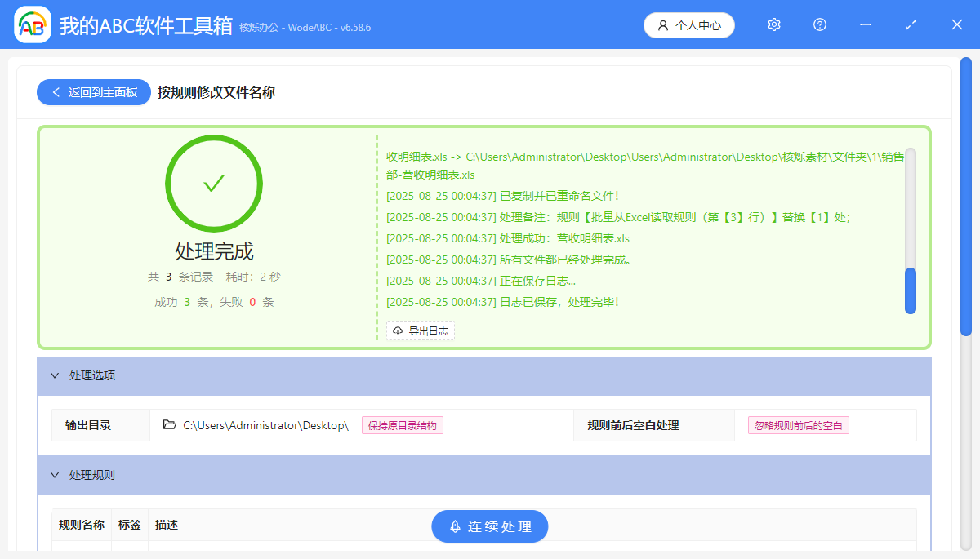Toggle the 保持原目录结构 option
Screen dimensions: 980x559
[403, 425]
